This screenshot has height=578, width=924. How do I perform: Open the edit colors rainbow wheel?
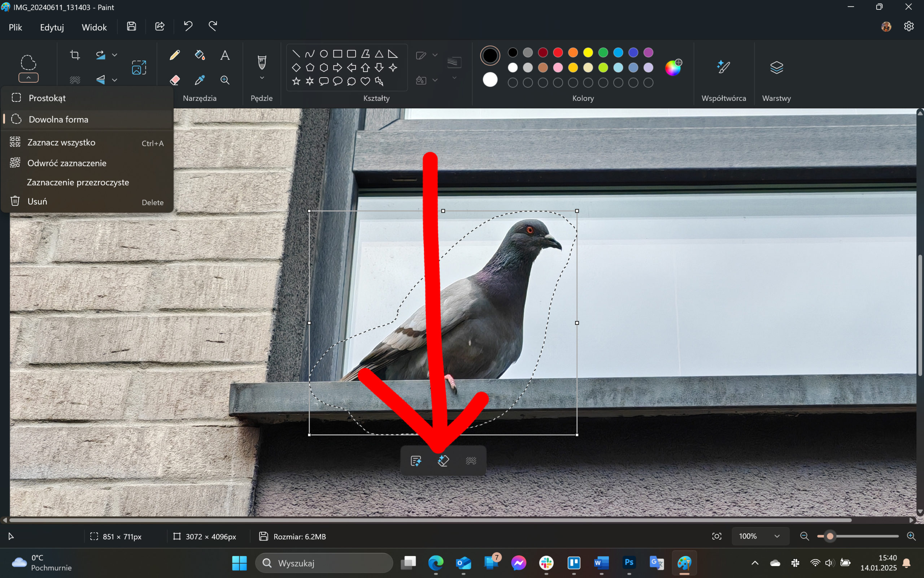point(673,68)
